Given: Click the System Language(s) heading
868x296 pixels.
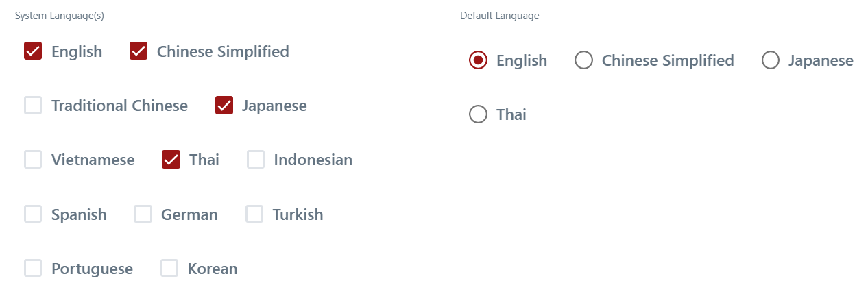Looking at the screenshot, I should [60, 15].
